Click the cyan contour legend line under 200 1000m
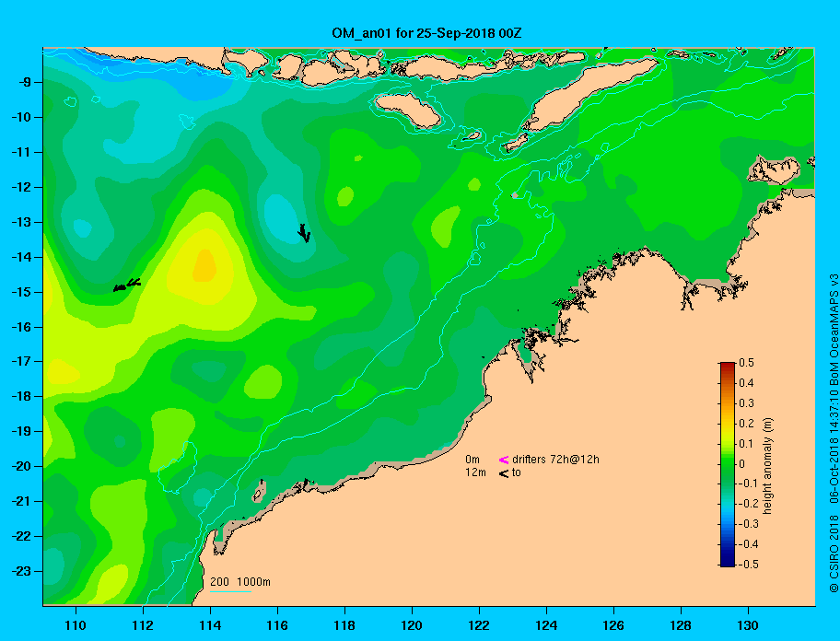The height and width of the screenshot is (641, 840). (231, 591)
